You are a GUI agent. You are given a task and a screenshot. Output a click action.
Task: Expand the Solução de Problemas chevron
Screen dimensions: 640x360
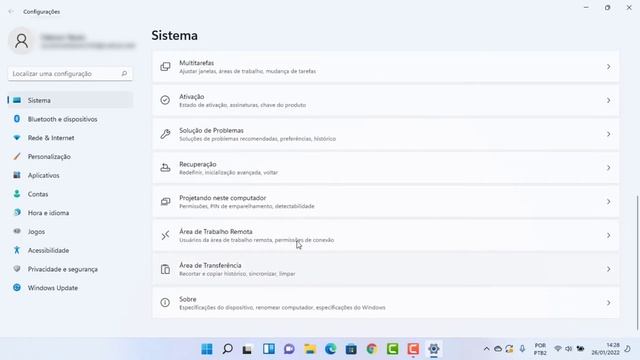(x=608, y=134)
